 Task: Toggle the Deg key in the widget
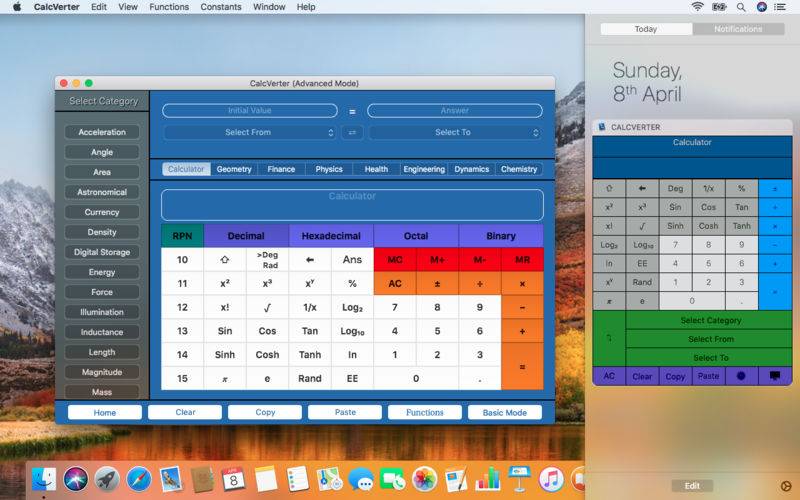click(675, 188)
